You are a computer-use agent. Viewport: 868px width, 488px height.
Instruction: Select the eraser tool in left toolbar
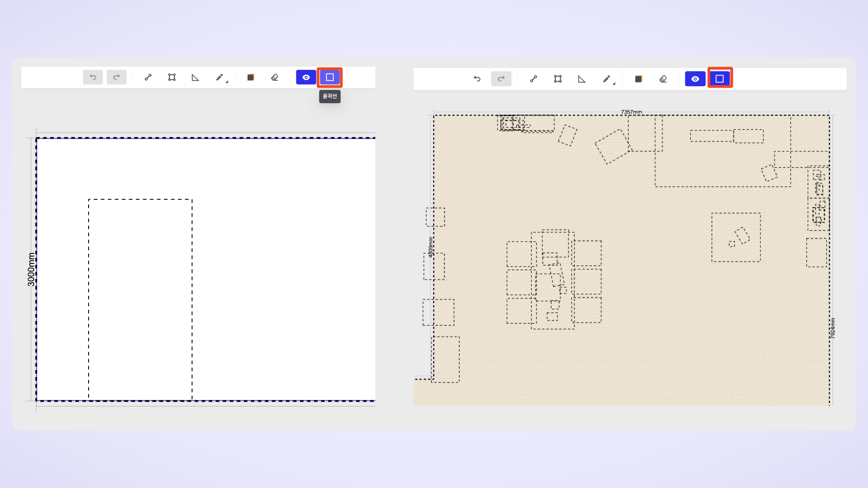tap(274, 78)
